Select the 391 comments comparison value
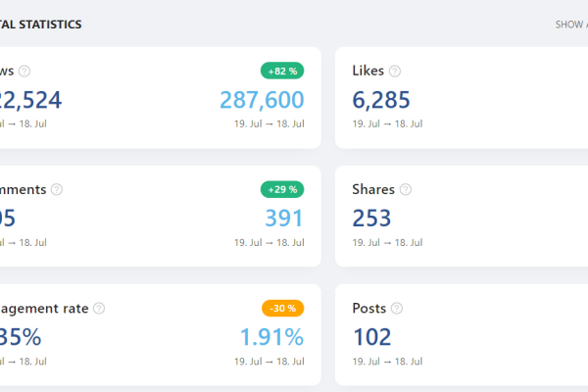This screenshot has width=588, height=392. pyautogui.click(x=284, y=219)
